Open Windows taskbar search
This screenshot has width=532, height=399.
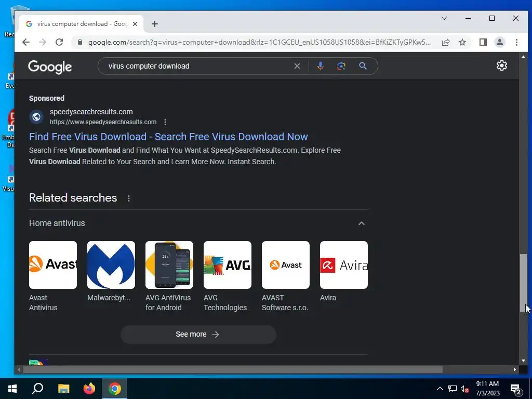pos(37,389)
